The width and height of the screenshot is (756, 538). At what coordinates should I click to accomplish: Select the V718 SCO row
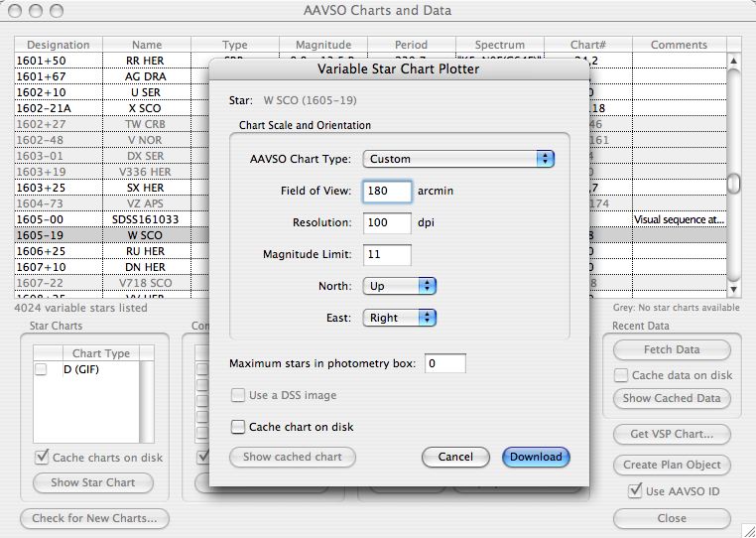pos(370,283)
